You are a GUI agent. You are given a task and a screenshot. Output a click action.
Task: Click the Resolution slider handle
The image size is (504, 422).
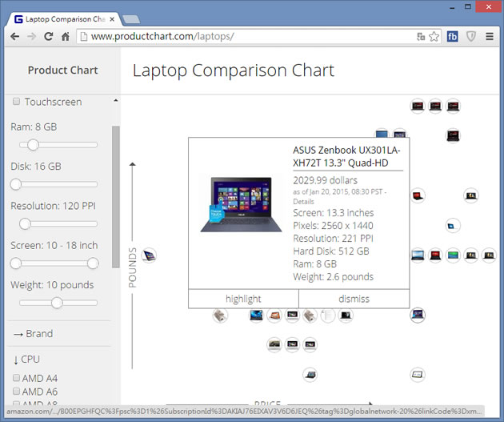pos(25,224)
